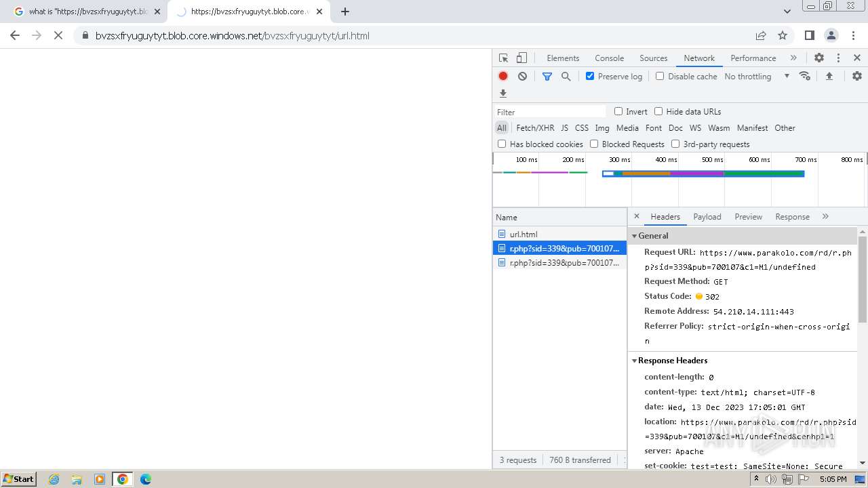Filter requests by JS type

pos(564,128)
